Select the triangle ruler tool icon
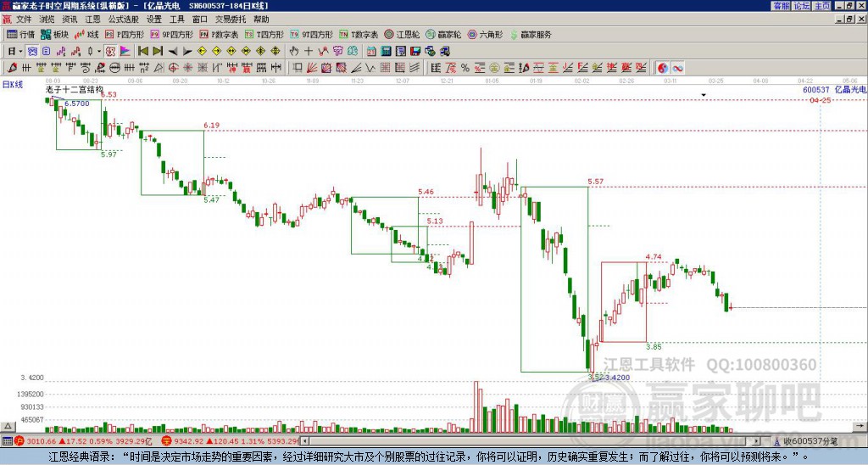 point(159,68)
